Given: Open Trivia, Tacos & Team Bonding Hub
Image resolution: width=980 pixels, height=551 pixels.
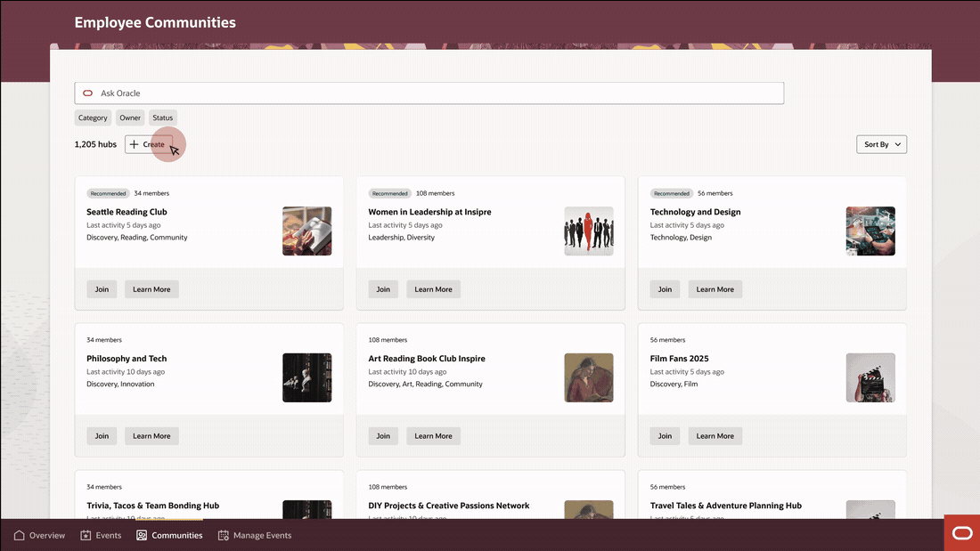Looking at the screenshot, I should [152, 506].
